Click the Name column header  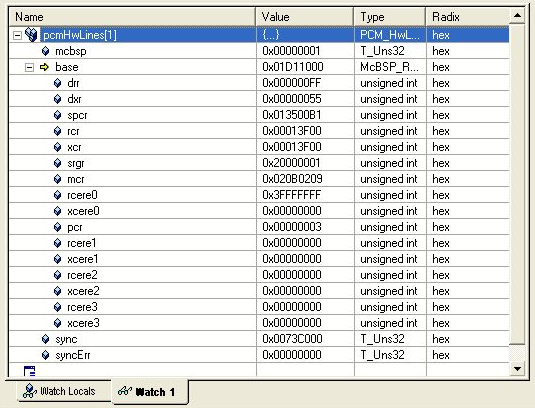click(132, 17)
